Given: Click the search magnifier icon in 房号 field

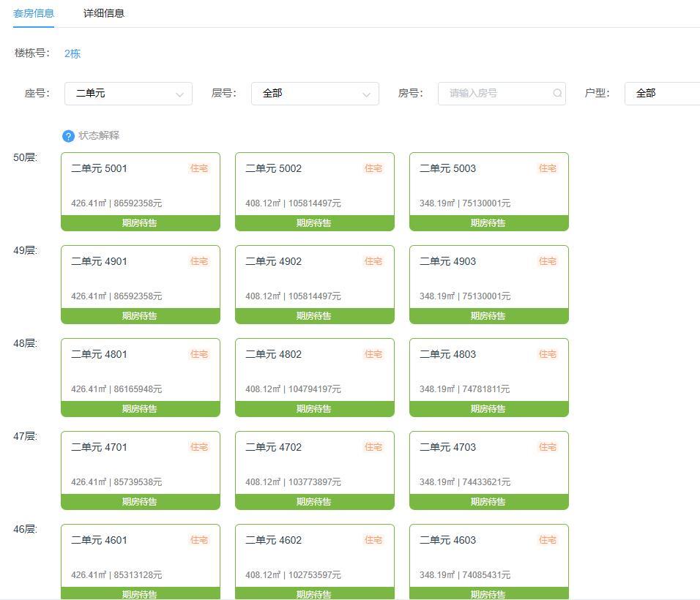Looking at the screenshot, I should click(557, 93).
